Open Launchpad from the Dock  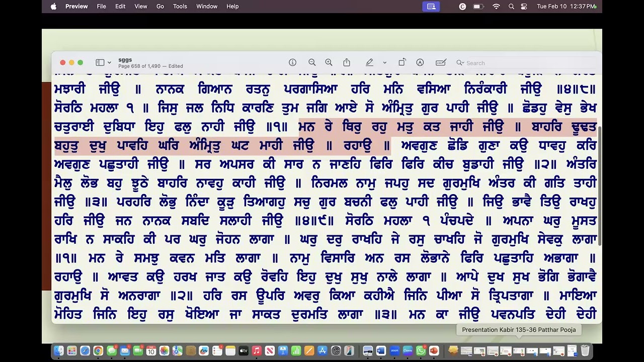coord(72,350)
